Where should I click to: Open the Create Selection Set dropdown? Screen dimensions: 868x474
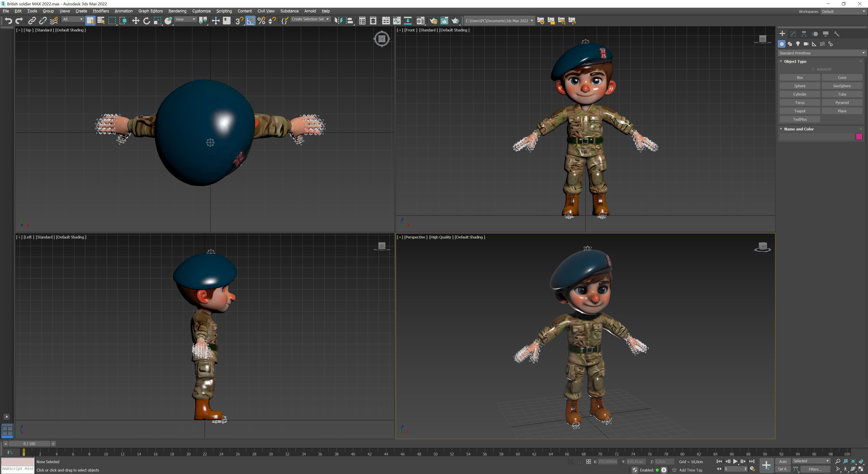(310, 19)
